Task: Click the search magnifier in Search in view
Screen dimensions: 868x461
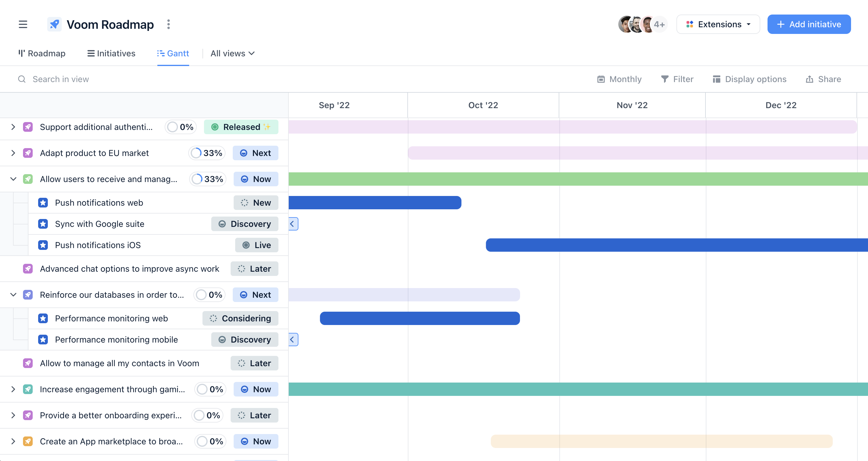Action: click(x=21, y=79)
